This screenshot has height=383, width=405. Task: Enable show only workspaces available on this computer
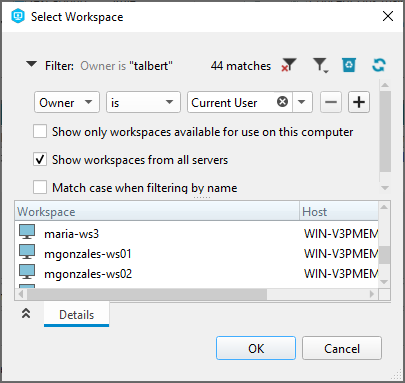(40, 131)
